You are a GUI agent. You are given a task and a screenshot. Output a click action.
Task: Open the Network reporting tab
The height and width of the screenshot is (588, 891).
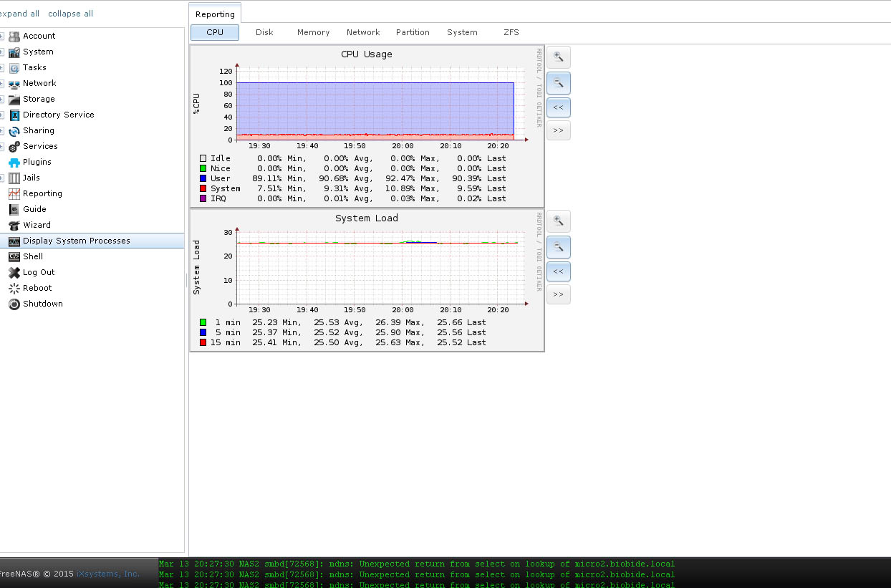(x=363, y=32)
